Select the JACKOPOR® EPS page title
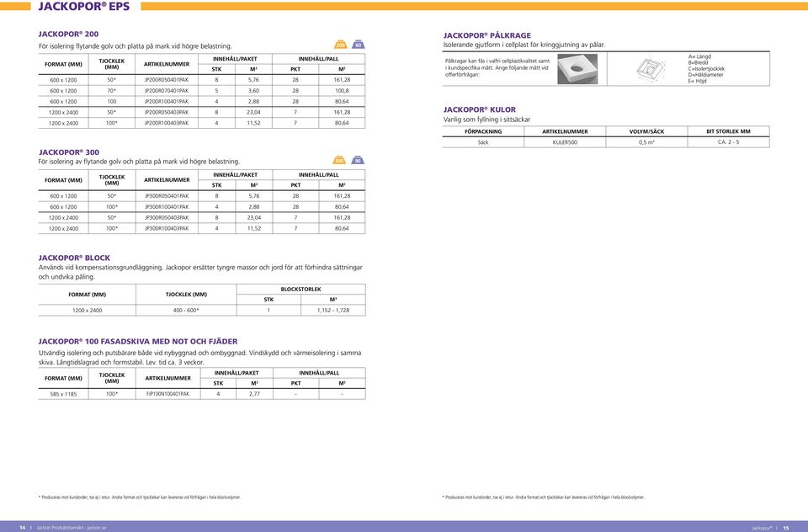This screenshot has height=532, width=808. tap(84, 7)
